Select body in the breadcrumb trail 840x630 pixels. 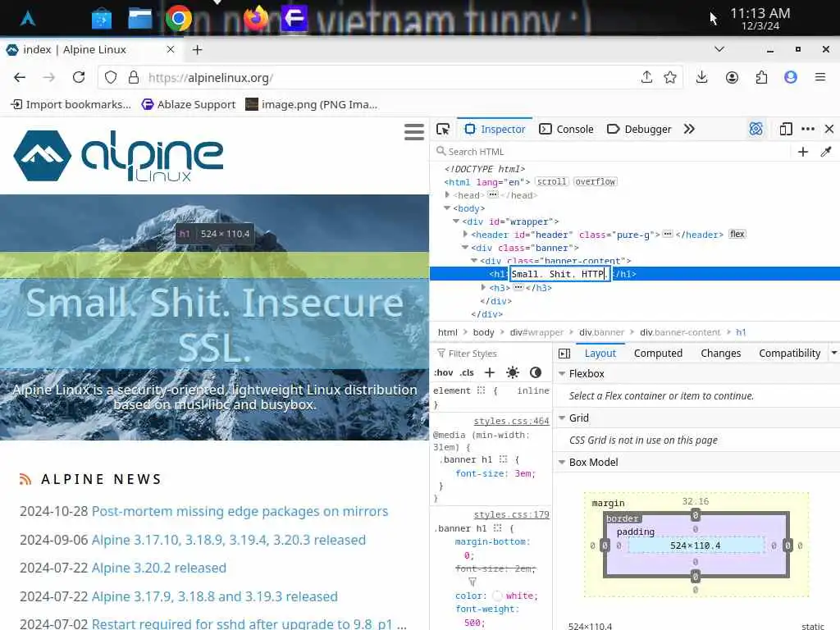pyautogui.click(x=483, y=332)
